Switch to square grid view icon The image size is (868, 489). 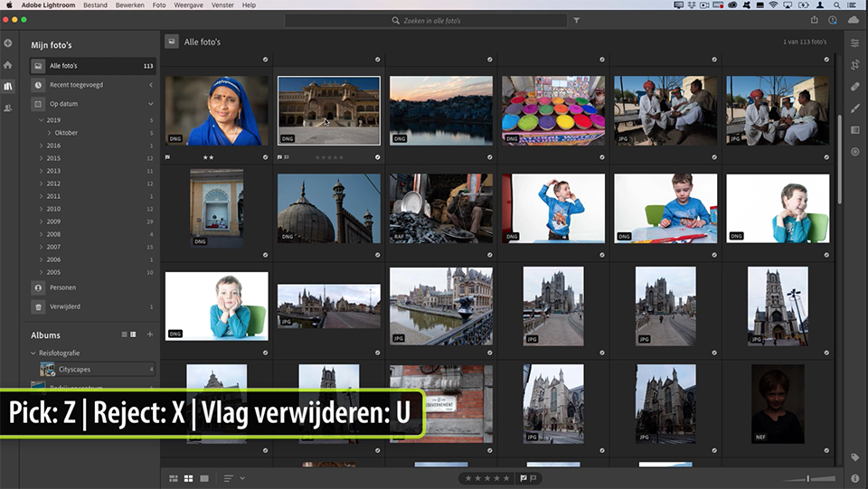188,478
